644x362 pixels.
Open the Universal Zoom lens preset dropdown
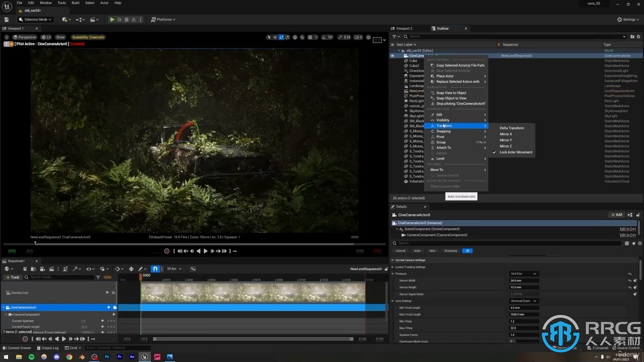(x=524, y=301)
